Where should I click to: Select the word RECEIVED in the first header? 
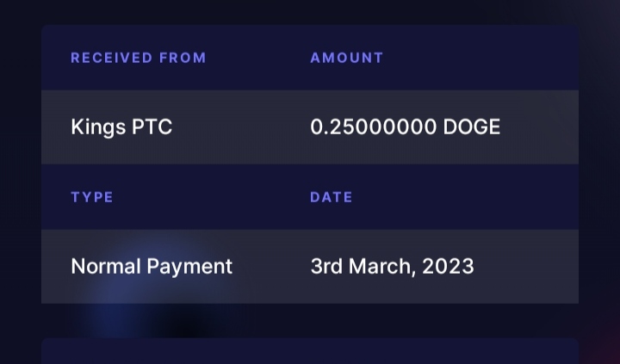click(x=111, y=58)
